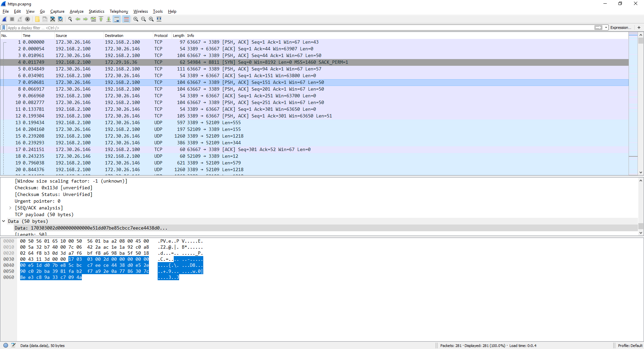Toggle the display filter bookmark
This screenshot has width=644, height=349.
[x=4, y=28]
